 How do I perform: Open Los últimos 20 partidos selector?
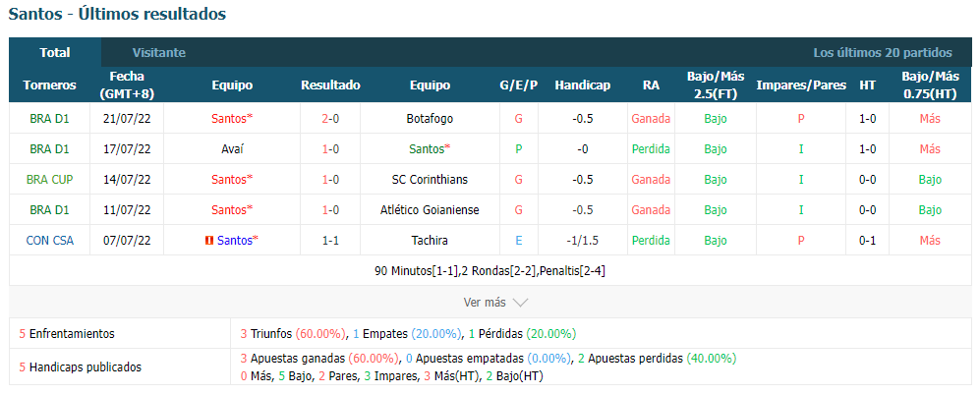click(883, 52)
